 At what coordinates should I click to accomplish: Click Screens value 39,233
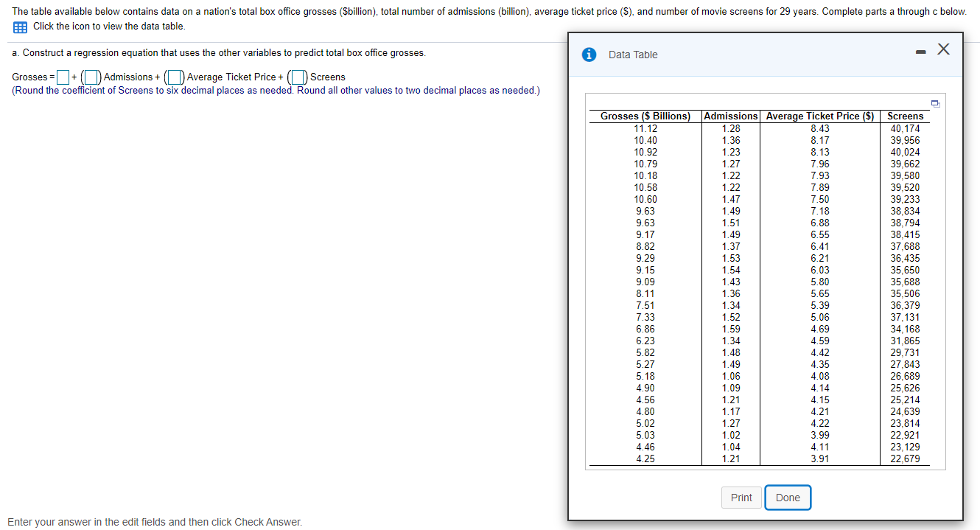pos(906,199)
